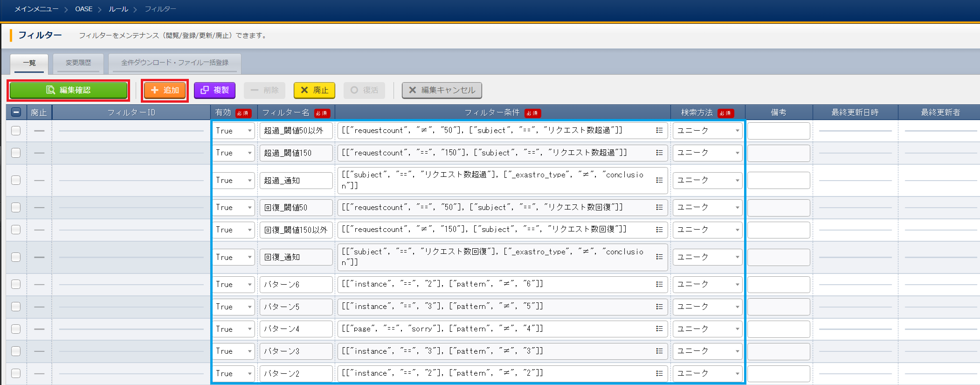Open 全件ダウンロード・ファイル一括登録 tab

tap(175, 63)
